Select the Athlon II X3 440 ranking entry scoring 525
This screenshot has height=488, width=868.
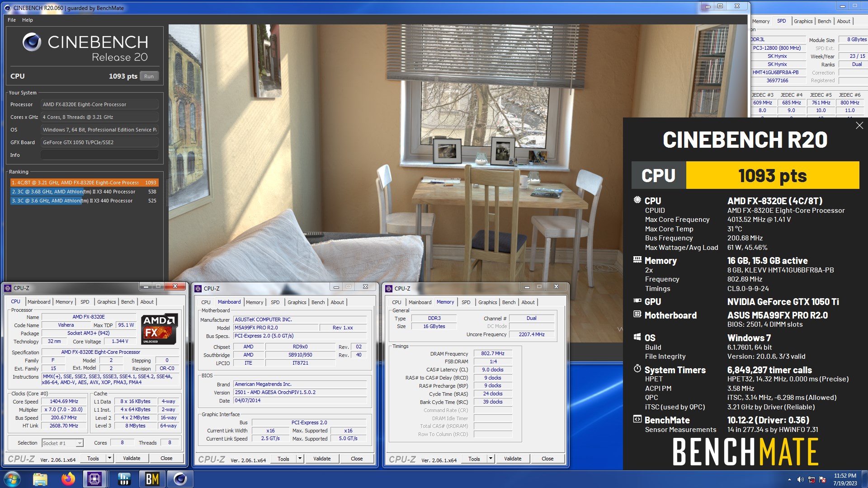point(84,201)
